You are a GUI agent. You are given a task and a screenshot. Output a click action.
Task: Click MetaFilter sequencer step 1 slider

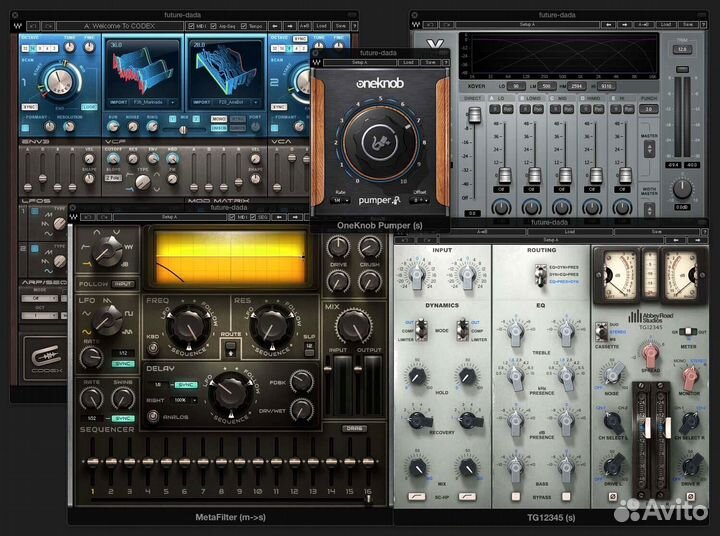[x=93, y=460]
